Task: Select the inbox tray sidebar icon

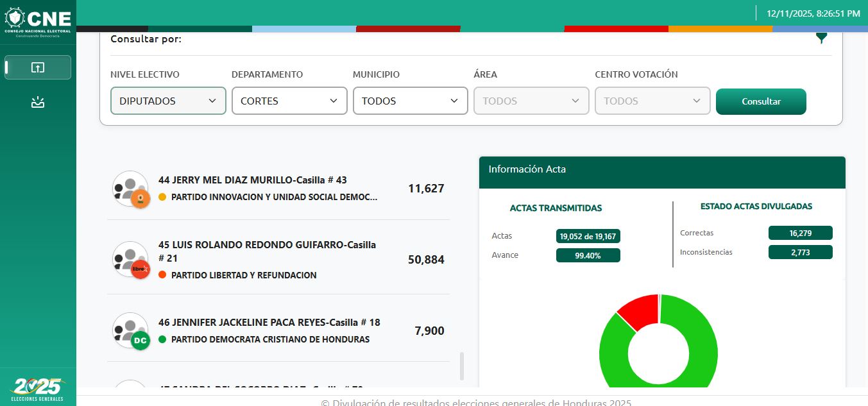Action: pyautogui.click(x=38, y=102)
